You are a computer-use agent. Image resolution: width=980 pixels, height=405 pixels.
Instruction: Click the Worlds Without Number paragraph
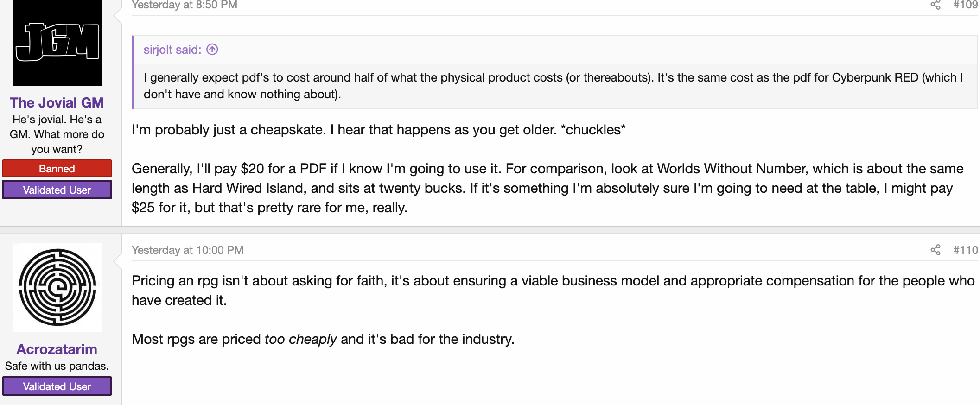(547, 188)
